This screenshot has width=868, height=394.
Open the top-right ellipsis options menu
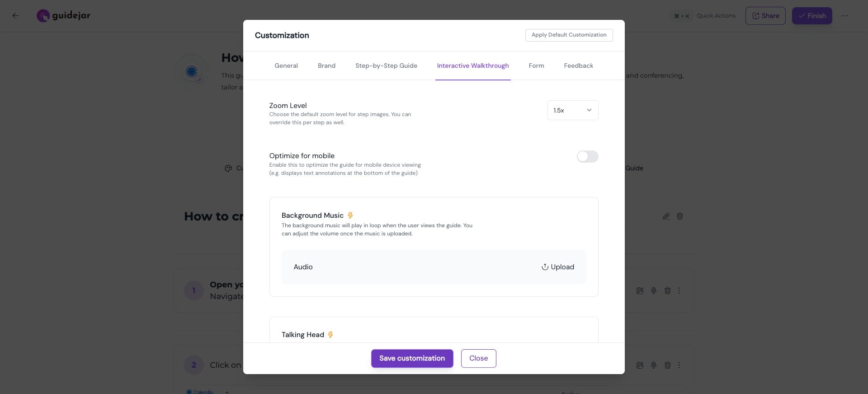point(844,16)
